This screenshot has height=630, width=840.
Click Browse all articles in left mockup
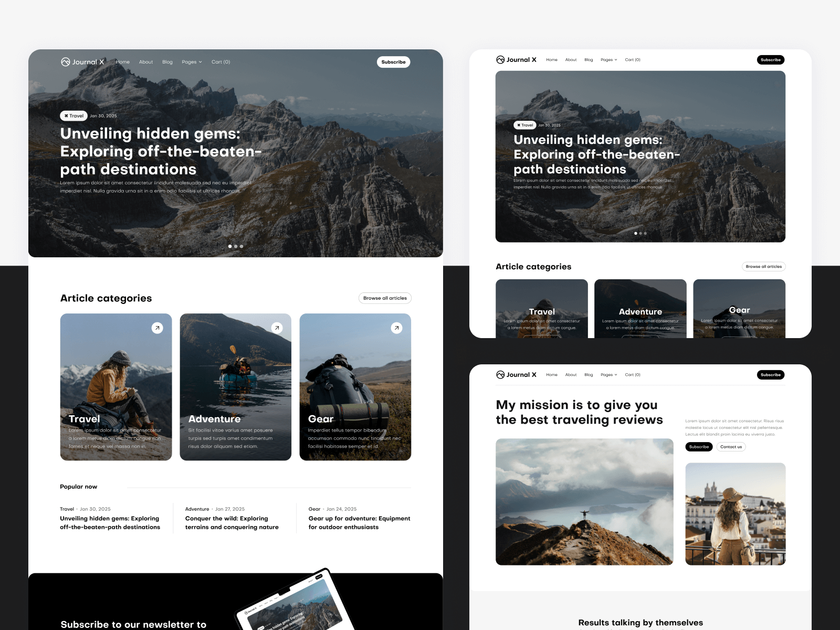coord(385,298)
